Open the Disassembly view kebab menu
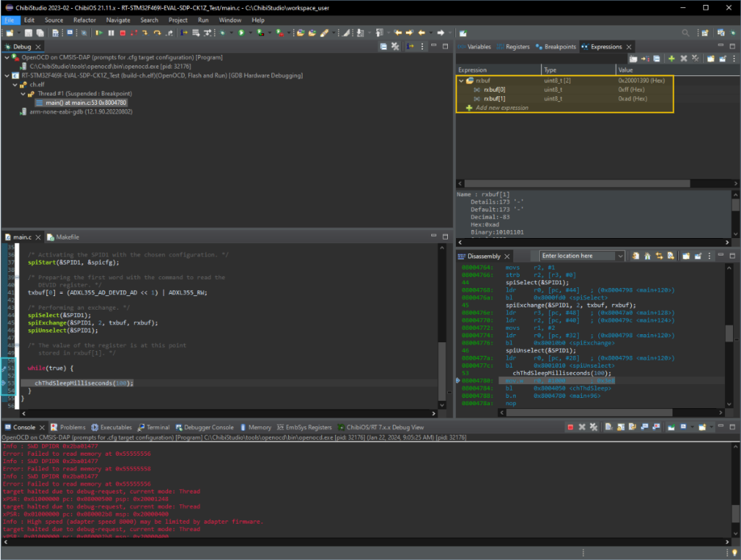Screen dimensions: 741x560 tap(709, 256)
